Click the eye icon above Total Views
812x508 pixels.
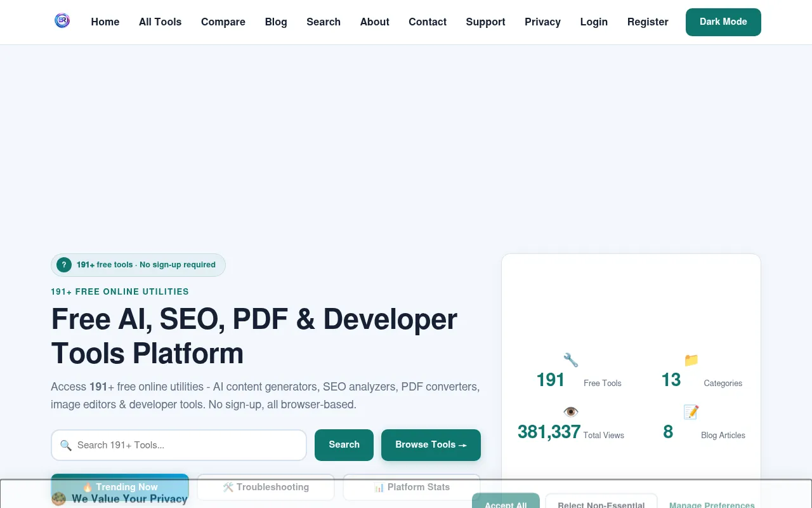point(571,412)
